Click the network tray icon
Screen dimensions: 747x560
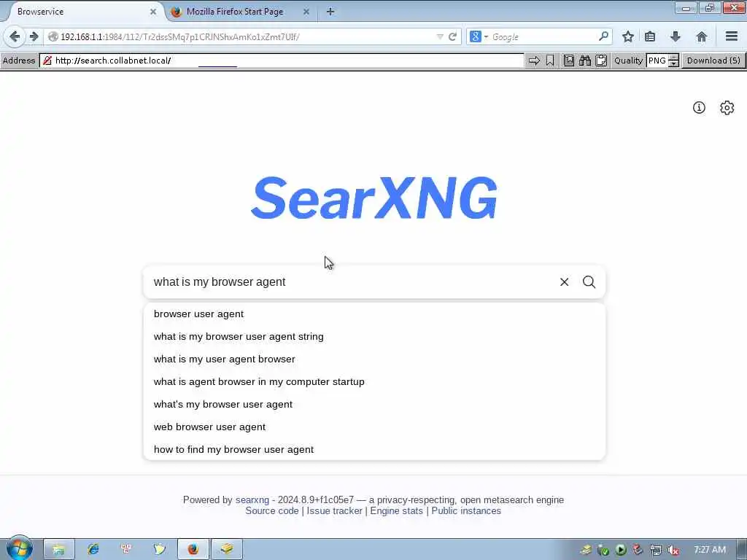[656, 550]
